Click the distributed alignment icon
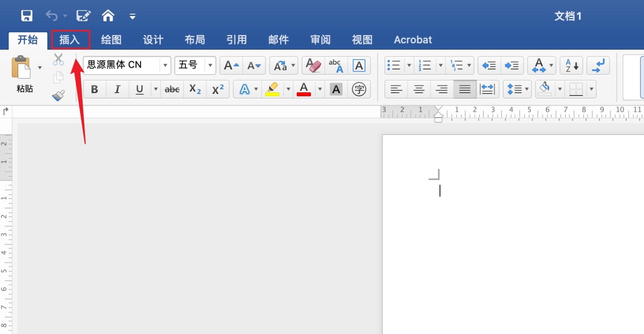This screenshot has height=334, width=644. (487, 89)
